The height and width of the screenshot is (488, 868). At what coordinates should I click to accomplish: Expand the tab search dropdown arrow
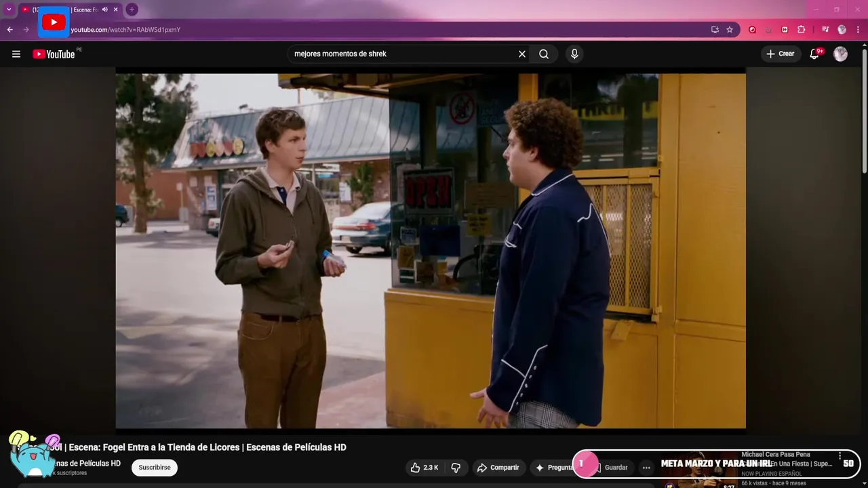pos(9,9)
